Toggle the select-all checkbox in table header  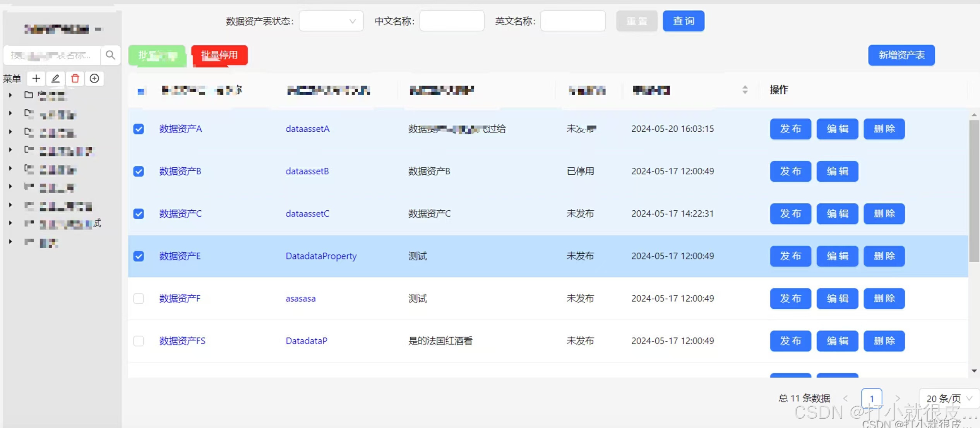click(x=141, y=91)
